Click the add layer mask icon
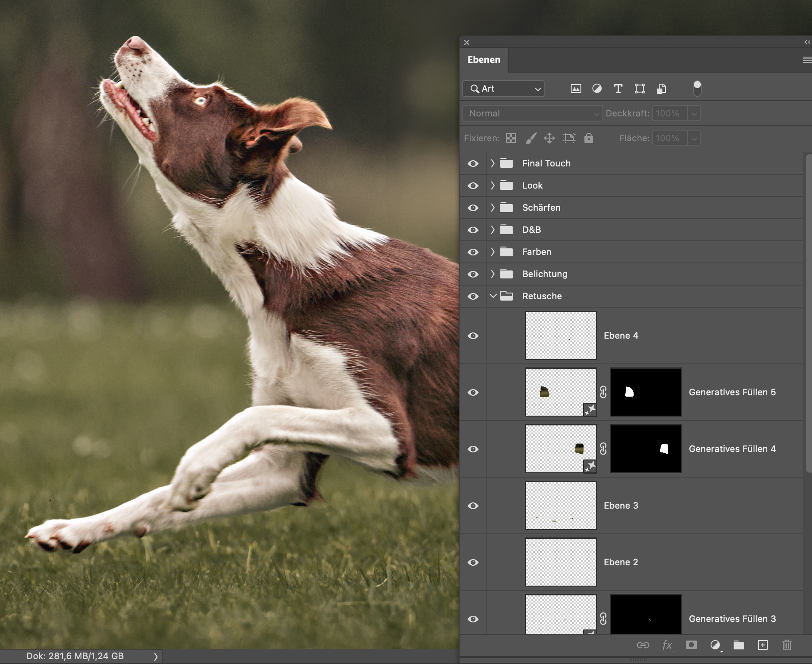 pos(691,645)
